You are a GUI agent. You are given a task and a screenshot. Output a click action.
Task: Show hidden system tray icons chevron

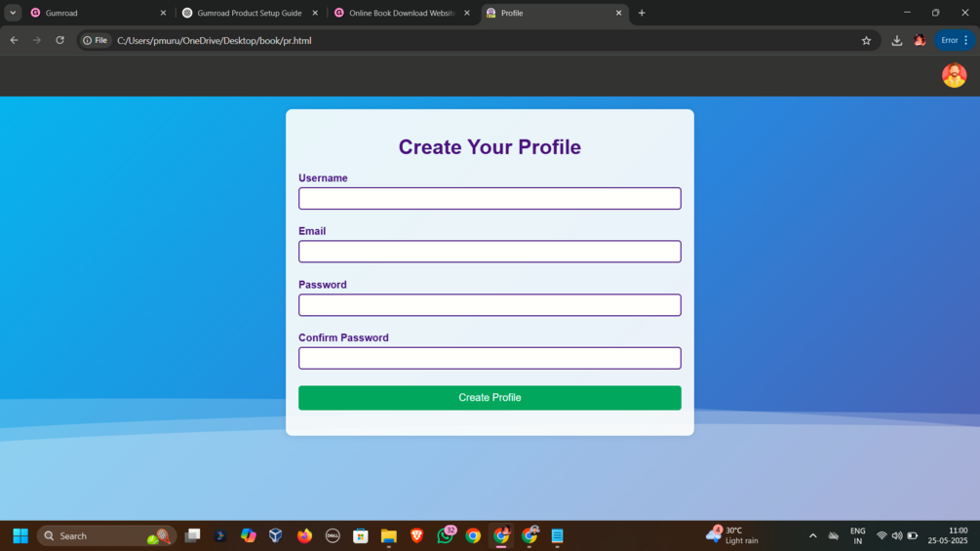pyautogui.click(x=812, y=536)
